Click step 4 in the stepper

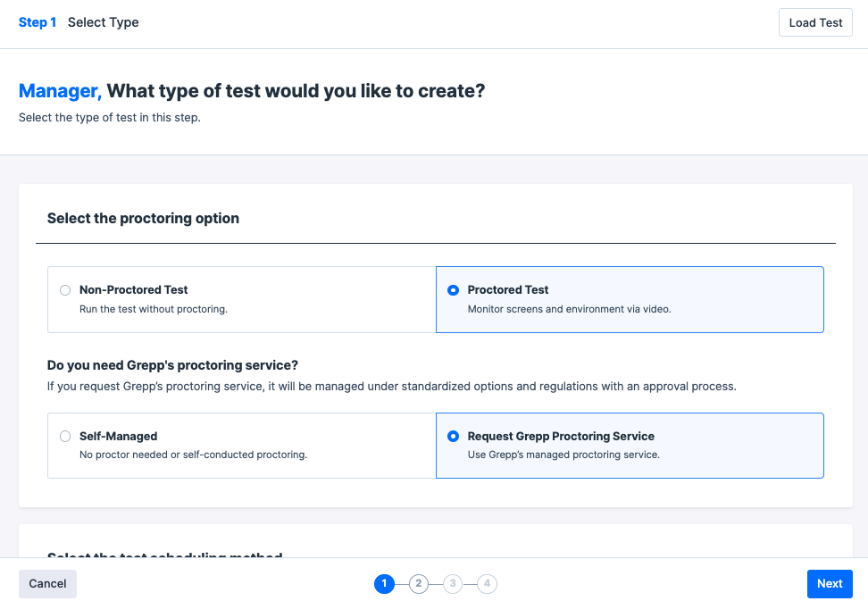(x=487, y=584)
